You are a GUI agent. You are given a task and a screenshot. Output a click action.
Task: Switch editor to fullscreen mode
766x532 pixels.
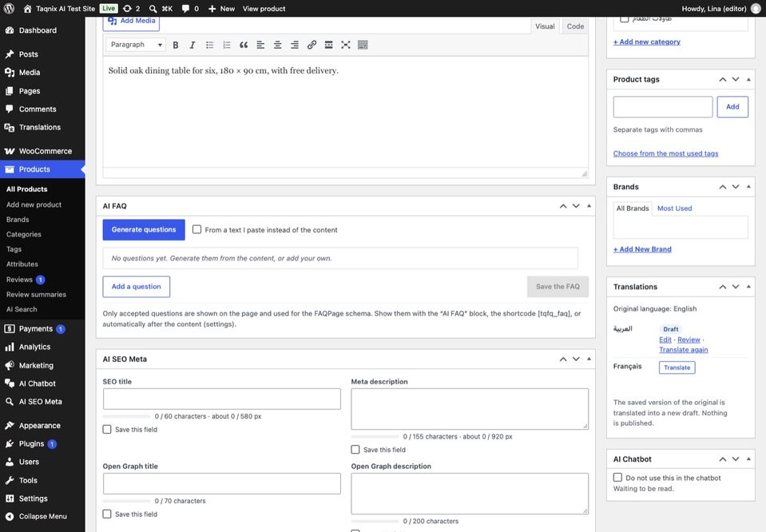(x=346, y=45)
